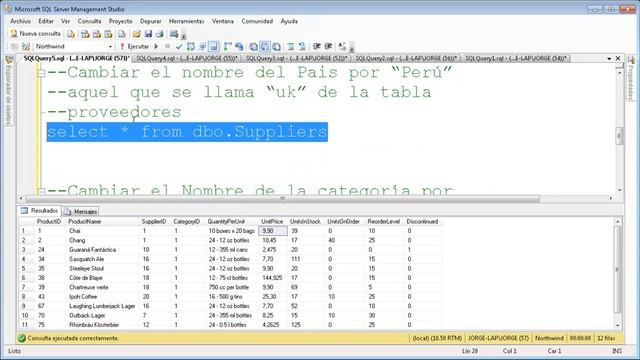Increase the indent of the selected lines
Viewport: 640px width, 360px height.
tap(328, 47)
